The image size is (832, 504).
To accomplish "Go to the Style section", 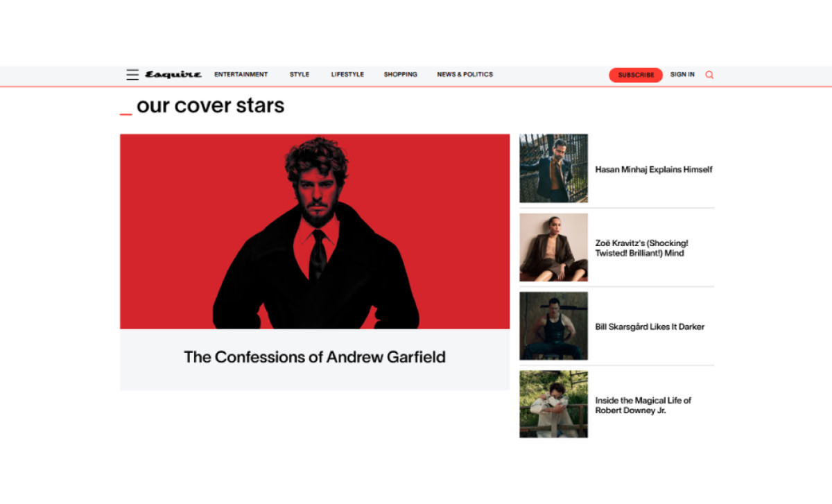I will point(300,75).
